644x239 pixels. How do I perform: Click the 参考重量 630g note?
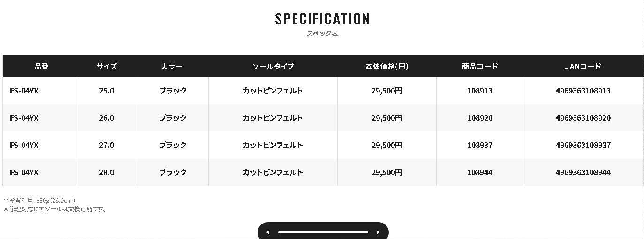pyautogui.click(x=39, y=200)
